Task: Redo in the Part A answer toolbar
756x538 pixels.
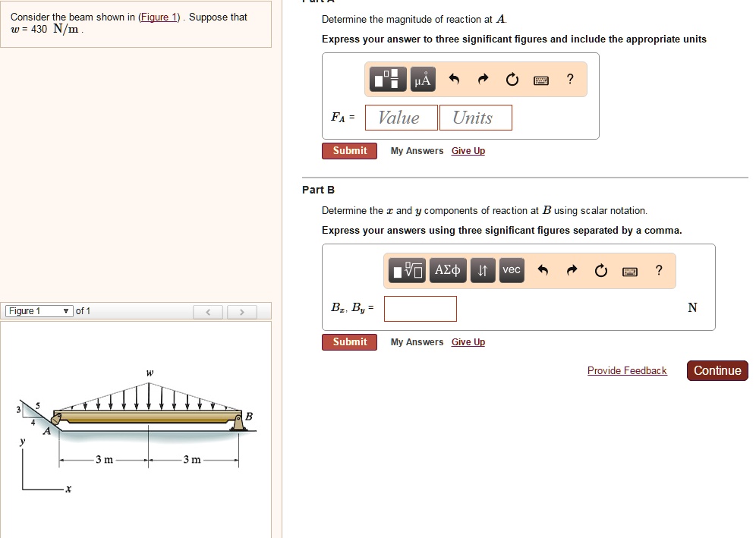Action: pos(484,79)
